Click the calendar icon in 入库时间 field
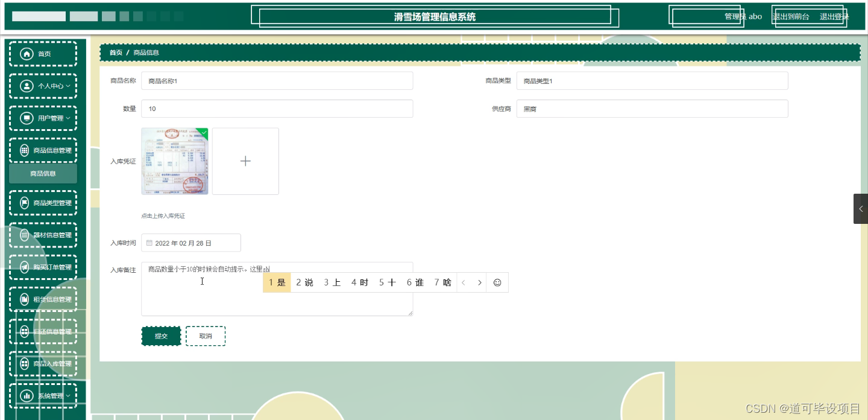 [x=149, y=243]
